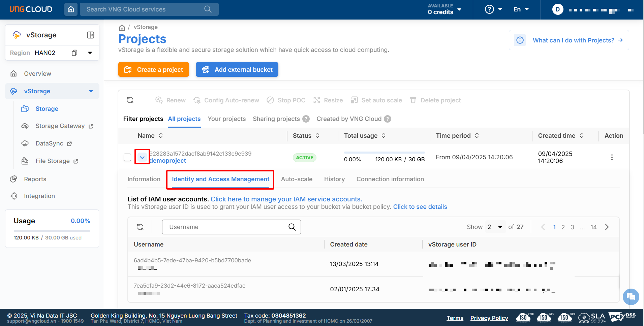Click the home icon in top bar
This screenshot has width=644, height=326.
(71, 9)
